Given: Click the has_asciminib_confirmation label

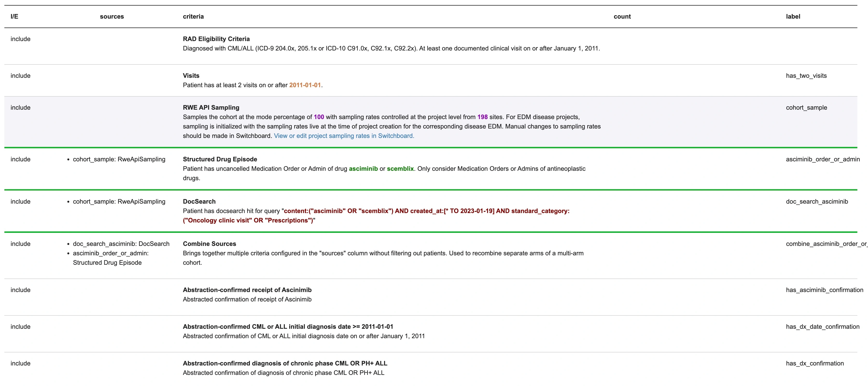Looking at the screenshot, I should coord(824,290).
